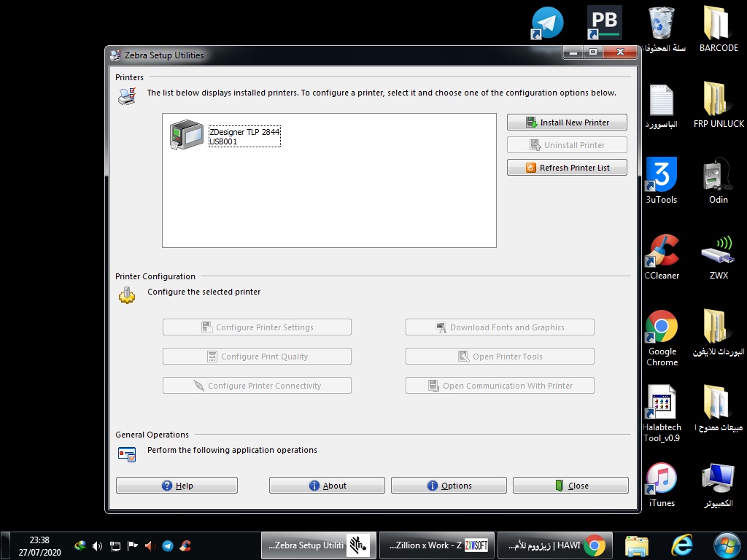Open the البوردات للايفون folder
This screenshot has width=747, height=560.
(719, 332)
